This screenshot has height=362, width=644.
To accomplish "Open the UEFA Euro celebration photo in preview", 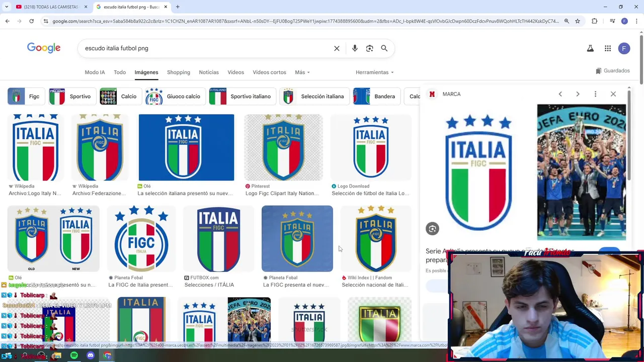I will point(582,172).
